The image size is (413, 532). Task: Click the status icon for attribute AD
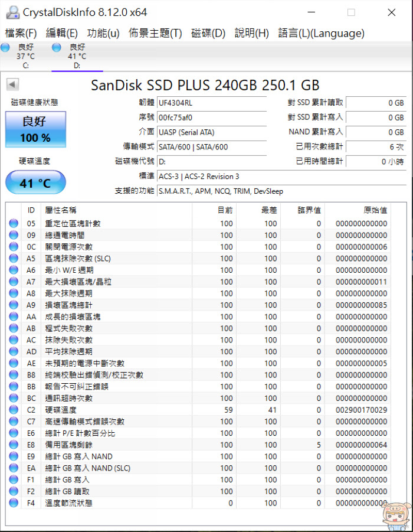point(14,351)
